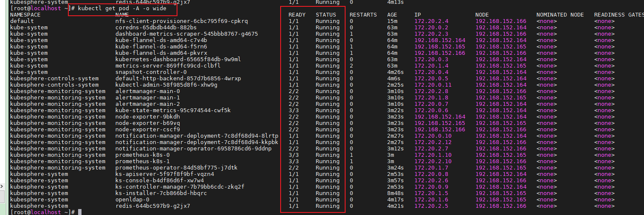
Task: Click IP address 172.20.0.6
Action: tap(431, 110)
